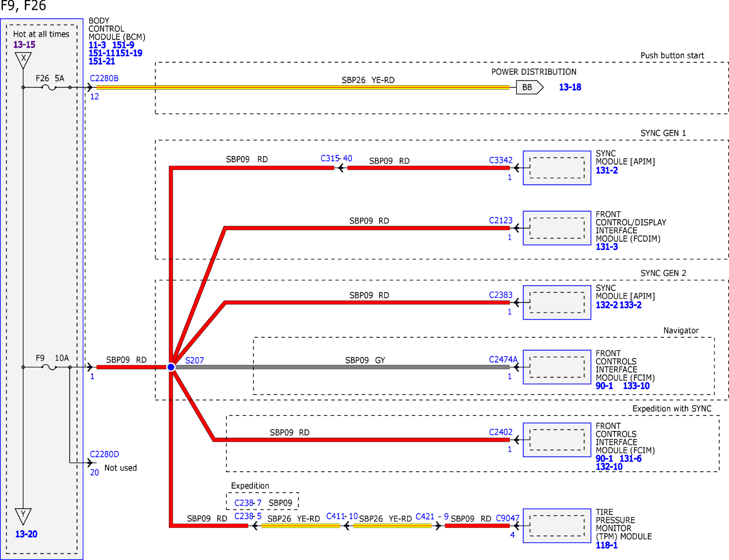Click the Y triangle connector symbol

23,516
